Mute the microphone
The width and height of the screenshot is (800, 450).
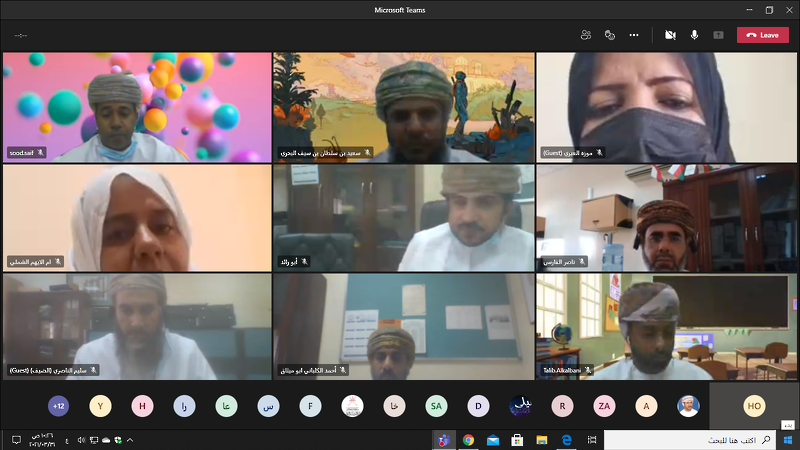694,35
